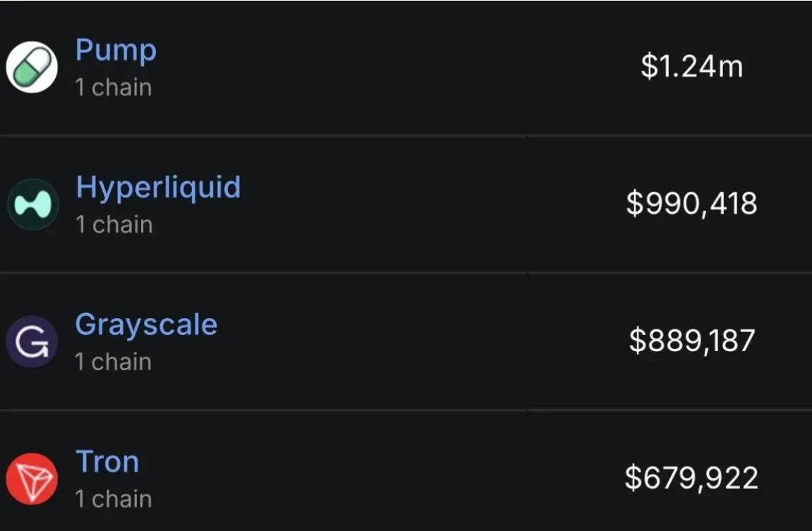Click the Pump pill capsule icon

[x=32, y=68]
